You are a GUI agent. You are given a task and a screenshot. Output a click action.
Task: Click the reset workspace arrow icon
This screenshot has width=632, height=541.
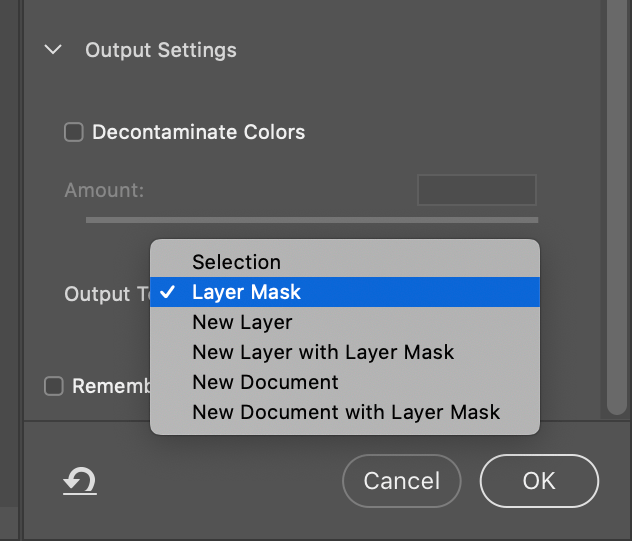(x=79, y=482)
